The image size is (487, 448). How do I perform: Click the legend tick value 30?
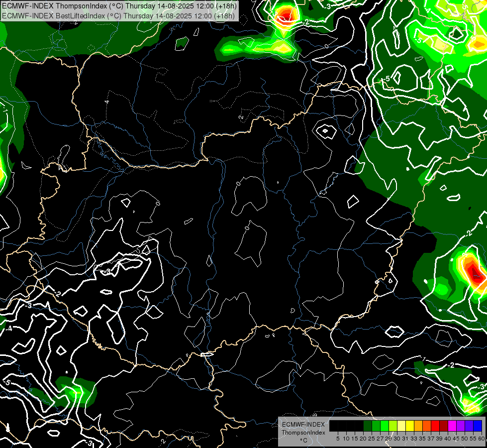click(x=397, y=439)
